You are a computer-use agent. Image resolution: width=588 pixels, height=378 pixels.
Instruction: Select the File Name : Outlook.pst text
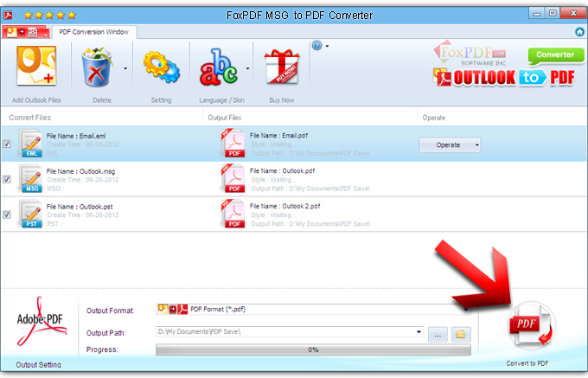tap(80, 207)
